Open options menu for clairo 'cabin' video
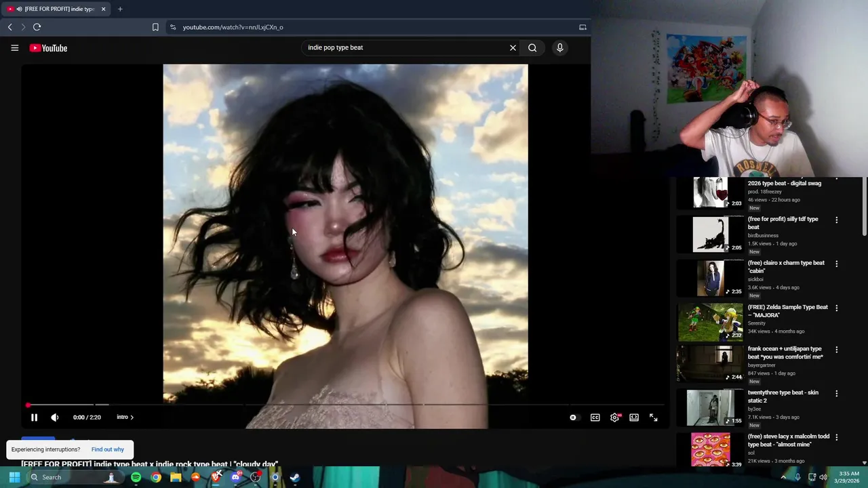The width and height of the screenshot is (868, 488). coord(836,264)
